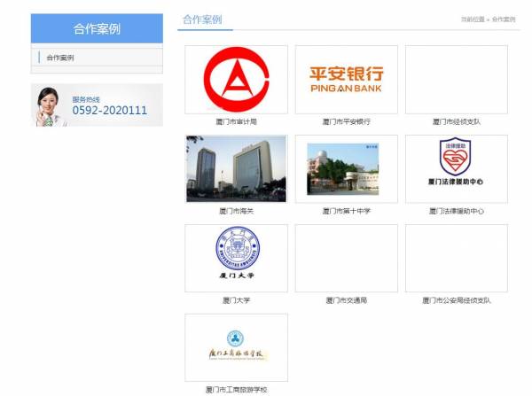Open the 厦门市工商旅游学校 logo image
The height and width of the screenshot is (396, 532).
pos(236,347)
